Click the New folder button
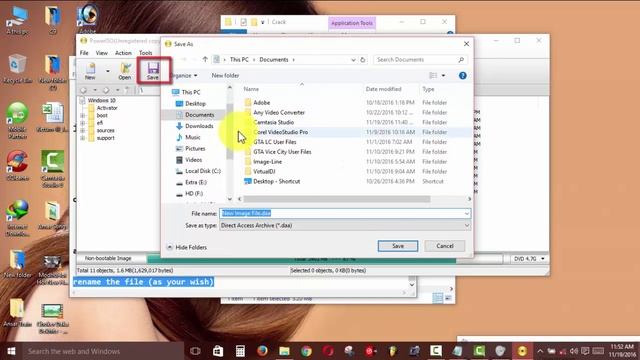This screenshot has height=360, width=640. (x=225, y=76)
